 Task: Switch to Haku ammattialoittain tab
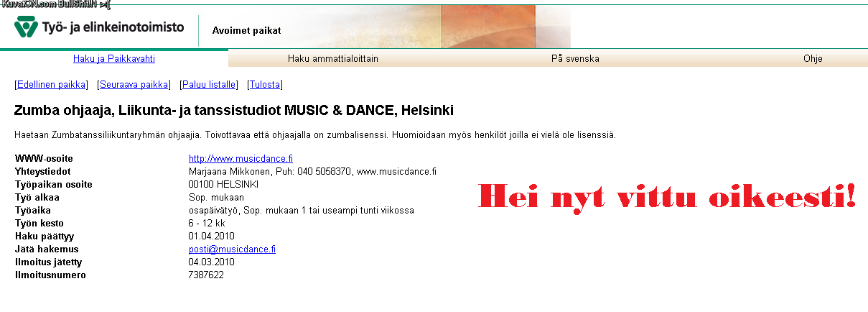tap(332, 59)
